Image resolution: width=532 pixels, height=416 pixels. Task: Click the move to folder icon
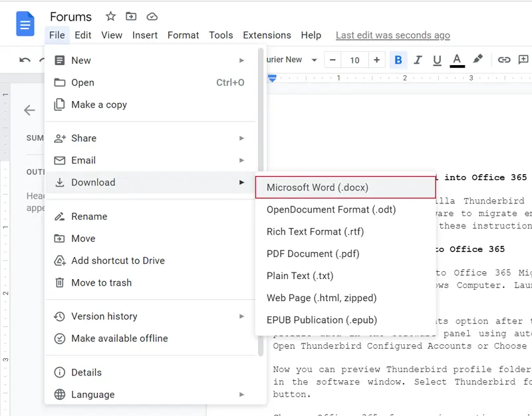[x=131, y=17]
